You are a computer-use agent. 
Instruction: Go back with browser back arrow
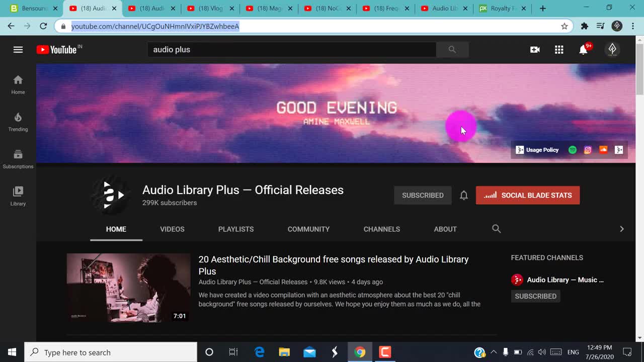point(11,26)
